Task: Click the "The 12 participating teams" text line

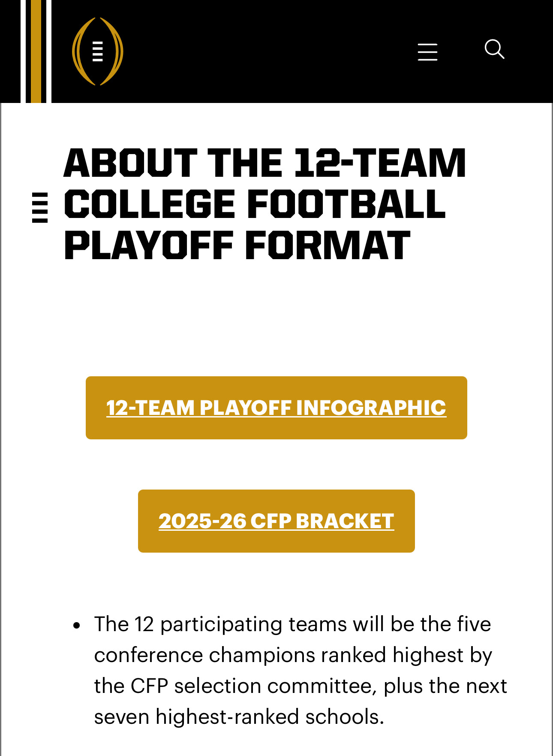Action: pyautogui.click(x=292, y=624)
